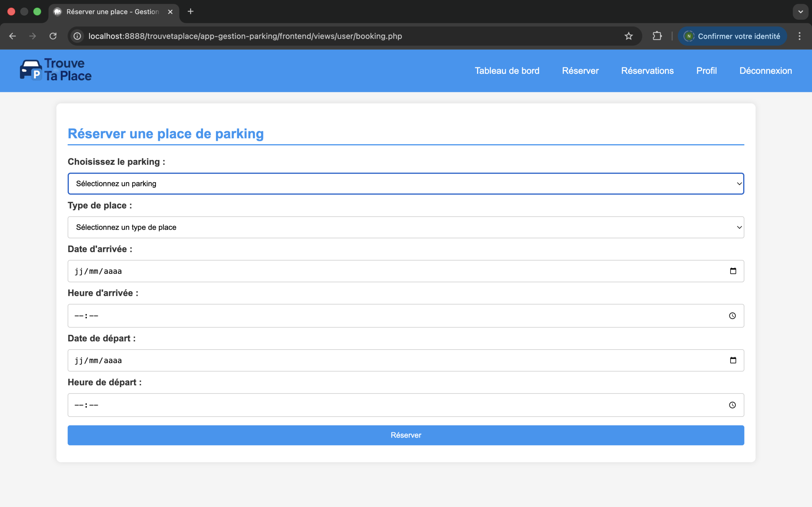The width and height of the screenshot is (812, 507).
Task: Open the Réservations nav item
Action: [x=647, y=71]
